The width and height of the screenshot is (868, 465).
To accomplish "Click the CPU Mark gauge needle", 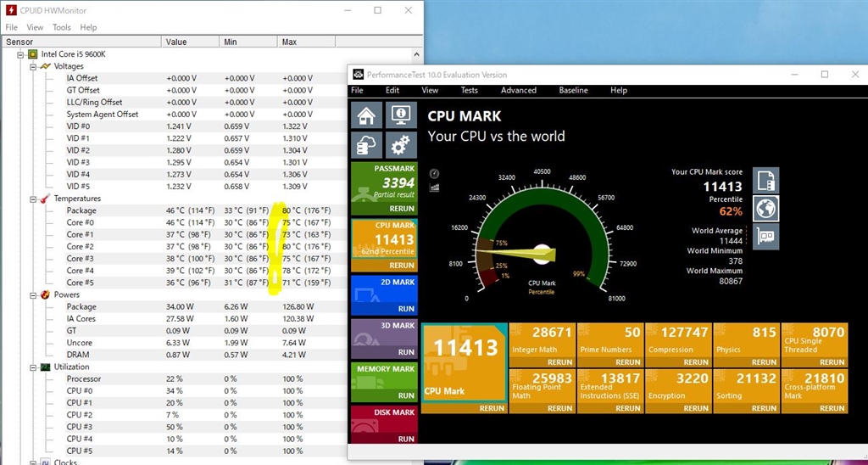I will [516, 254].
